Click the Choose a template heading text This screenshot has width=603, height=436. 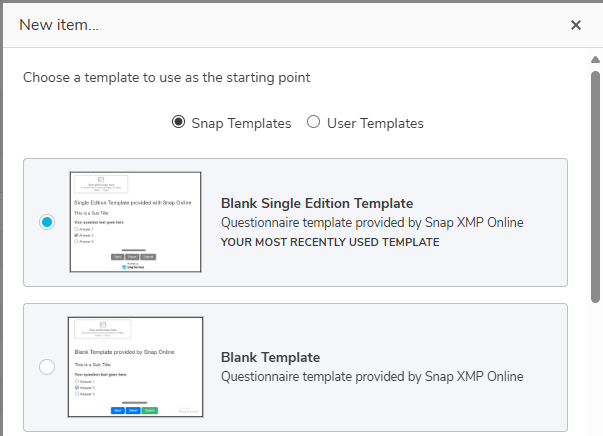coord(167,78)
